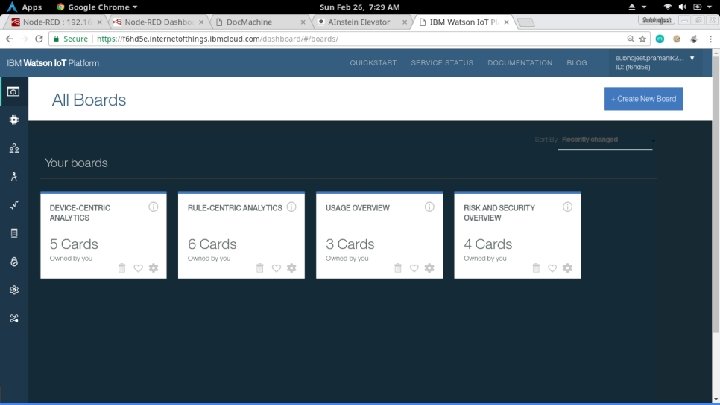Open the Security lock icon in sidebar
This screenshot has height=405, width=720.
pos(14,261)
